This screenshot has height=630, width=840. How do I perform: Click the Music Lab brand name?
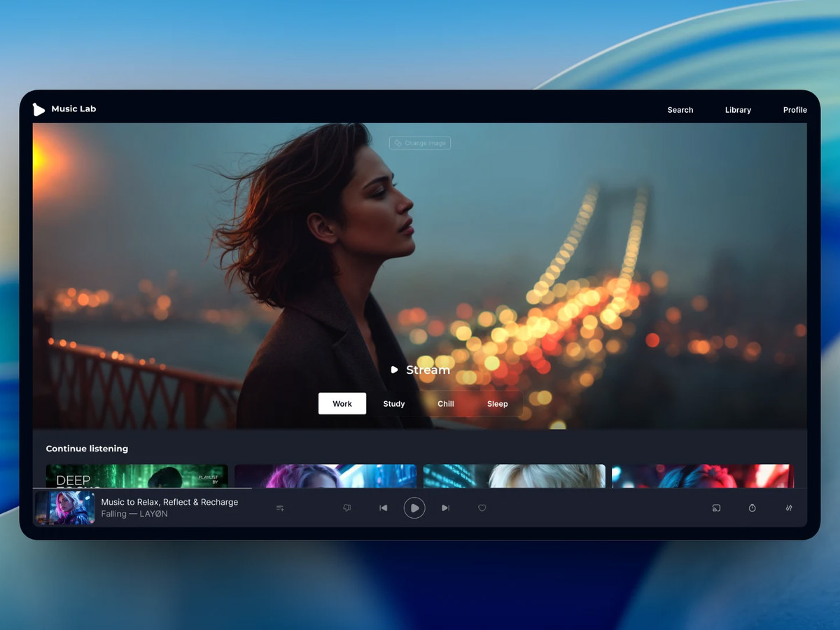click(x=73, y=109)
